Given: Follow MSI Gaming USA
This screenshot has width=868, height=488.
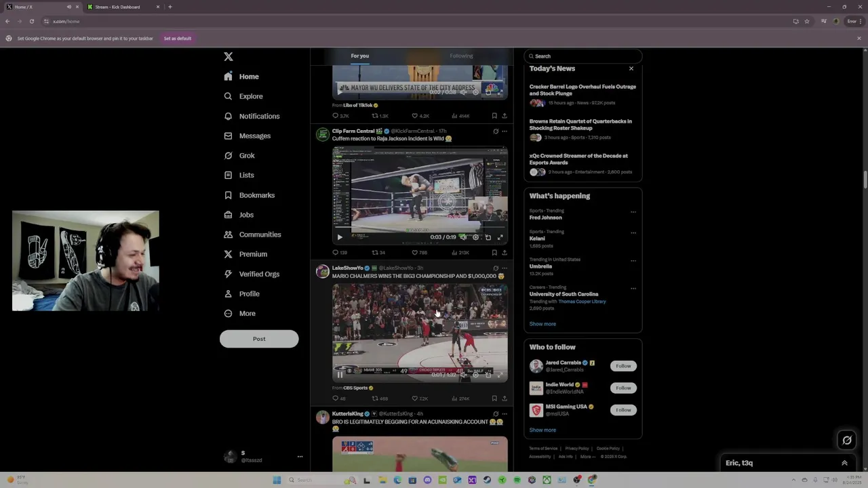Looking at the screenshot, I should [623, 410].
